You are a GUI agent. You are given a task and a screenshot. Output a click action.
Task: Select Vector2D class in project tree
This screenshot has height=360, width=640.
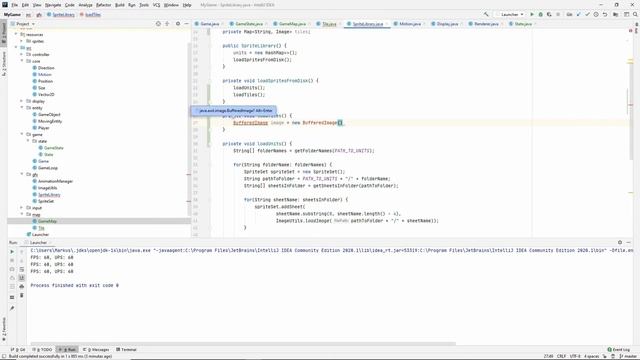(46, 94)
